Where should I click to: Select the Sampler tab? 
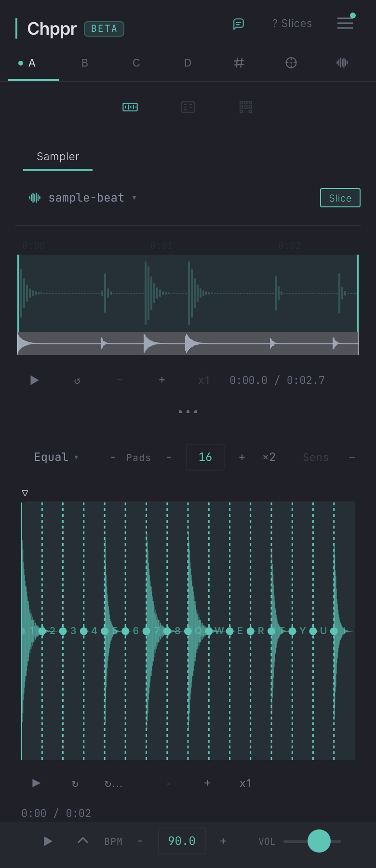[58, 157]
